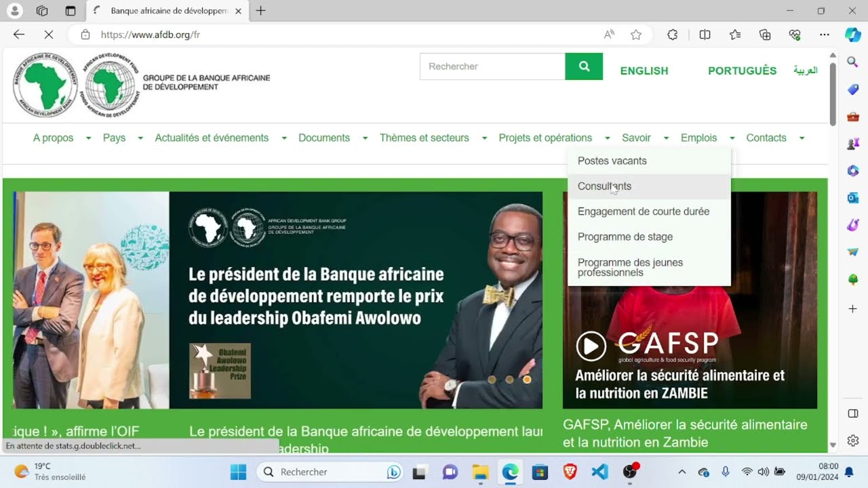Click the page vertical scrollbar thumb

(833, 93)
